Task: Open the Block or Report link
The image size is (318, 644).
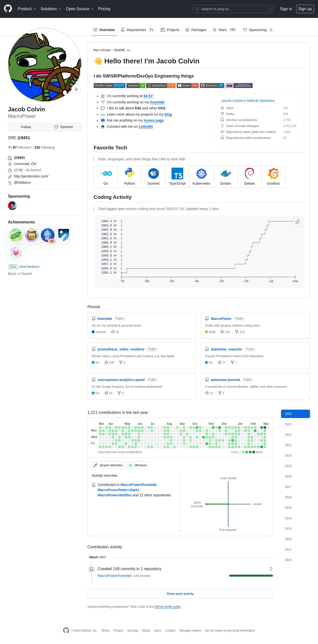Action: coord(20,274)
